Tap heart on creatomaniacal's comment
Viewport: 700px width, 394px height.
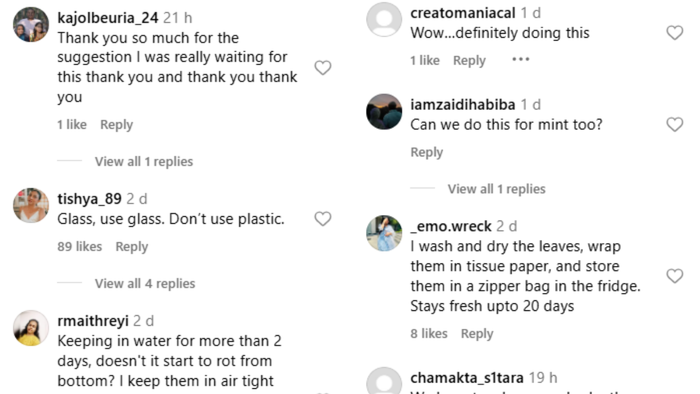(x=675, y=33)
